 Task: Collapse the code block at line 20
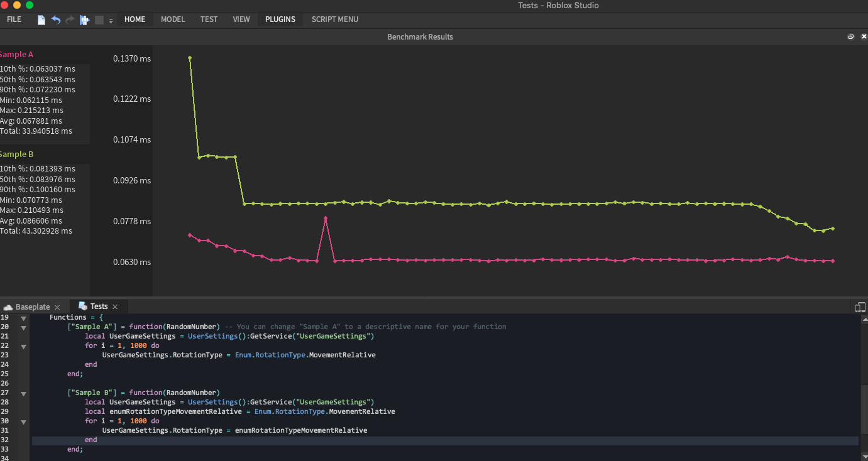point(23,327)
